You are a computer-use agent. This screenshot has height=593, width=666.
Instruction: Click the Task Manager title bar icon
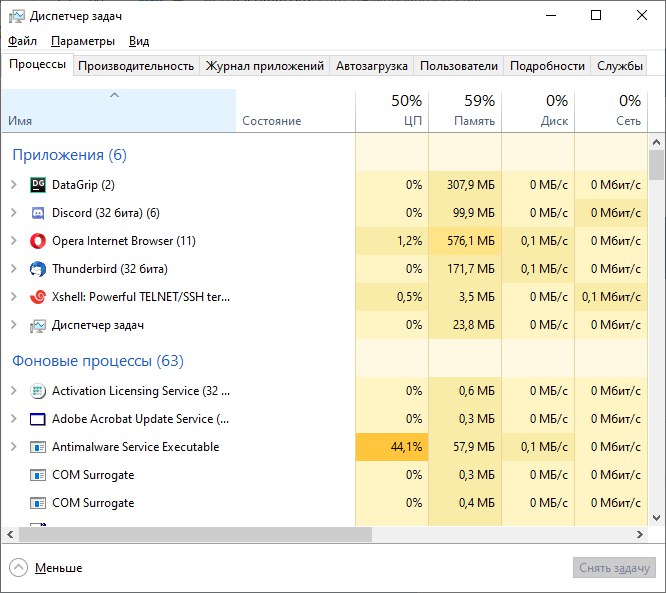(x=17, y=16)
